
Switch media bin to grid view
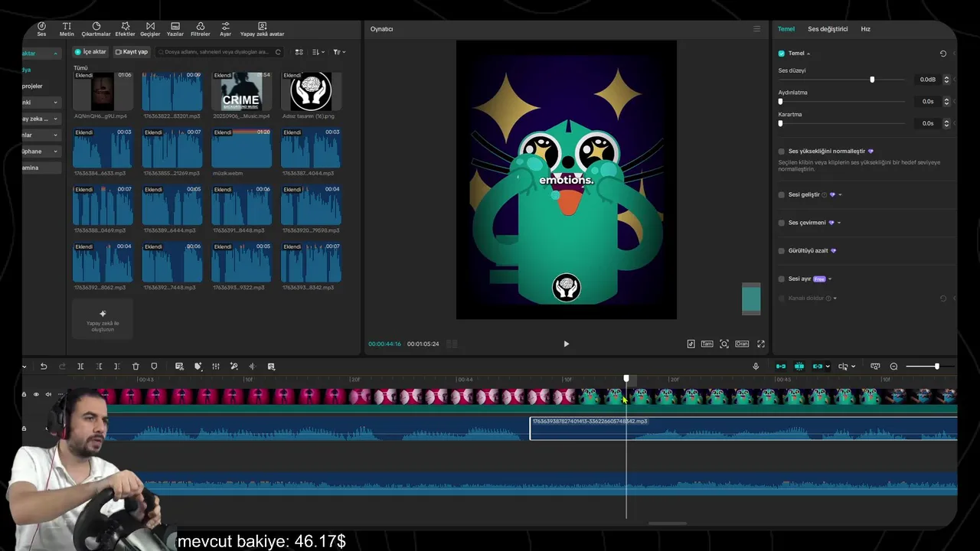[299, 52]
